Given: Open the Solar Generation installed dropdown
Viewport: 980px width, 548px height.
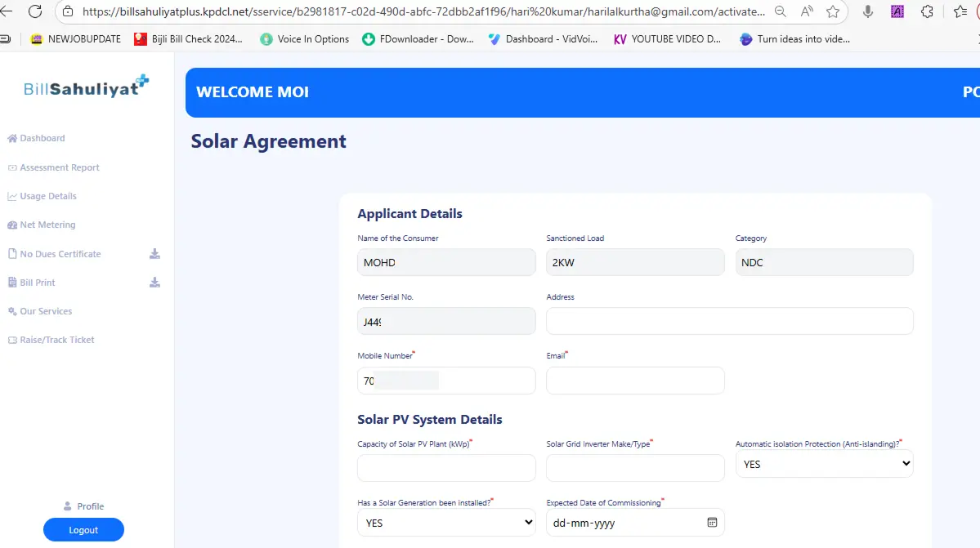Looking at the screenshot, I should click(x=446, y=523).
